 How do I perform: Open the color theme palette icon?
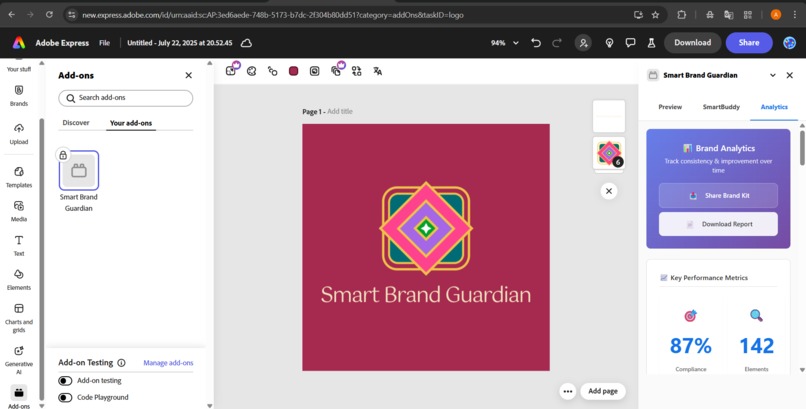tap(251, 71)
